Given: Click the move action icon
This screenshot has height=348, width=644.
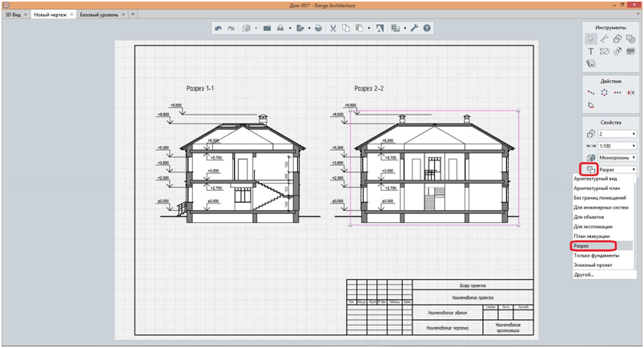Looking at the screenshot, I should pos(590,92).
